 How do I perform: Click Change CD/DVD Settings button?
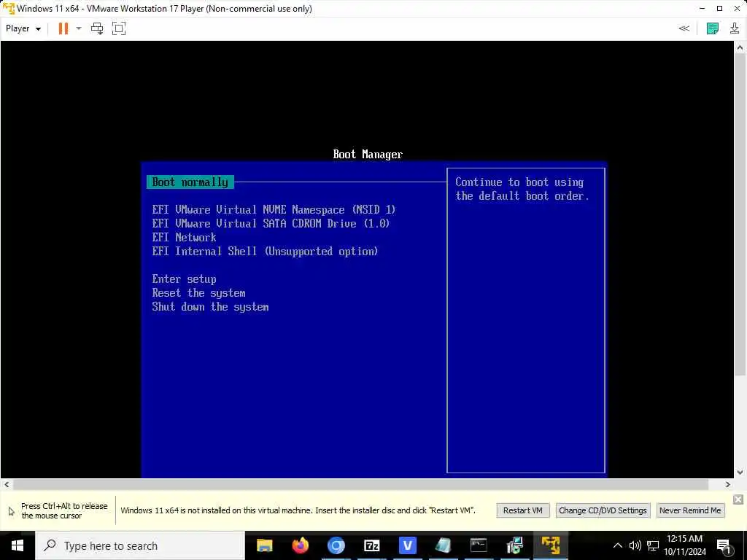pyautogui.click(x=603, y=510)
